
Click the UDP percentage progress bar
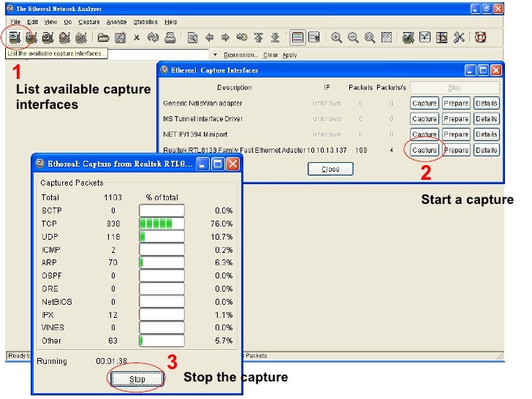161,237
